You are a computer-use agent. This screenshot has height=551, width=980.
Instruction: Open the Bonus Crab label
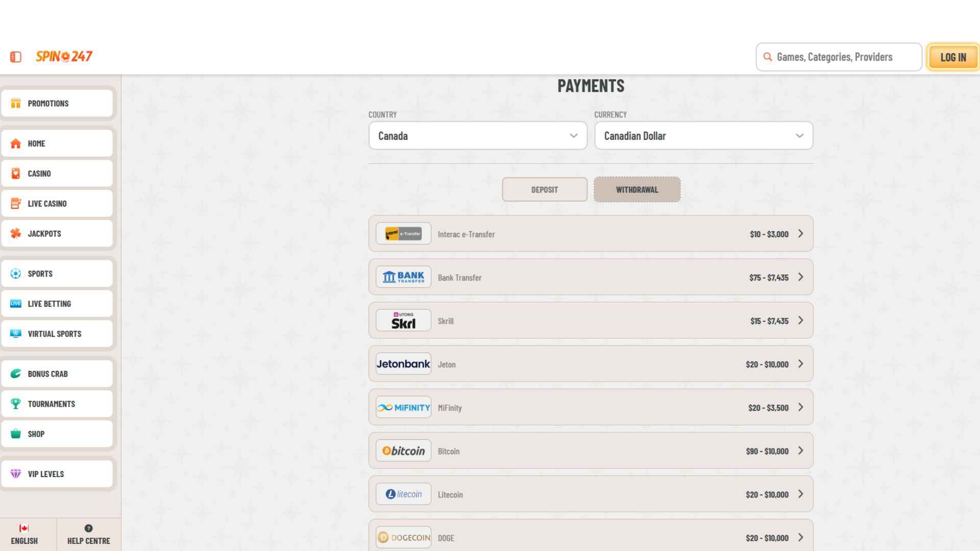[48, 374]
